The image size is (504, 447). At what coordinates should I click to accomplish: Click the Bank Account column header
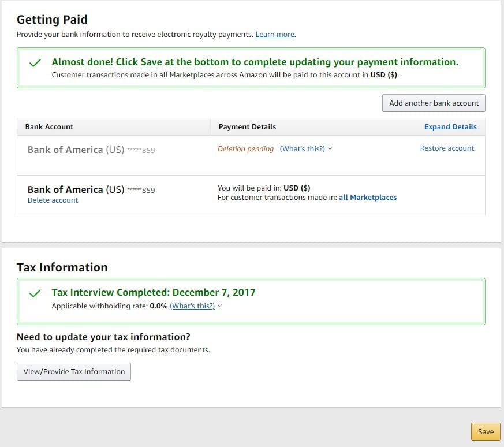[x=49, y=127]
